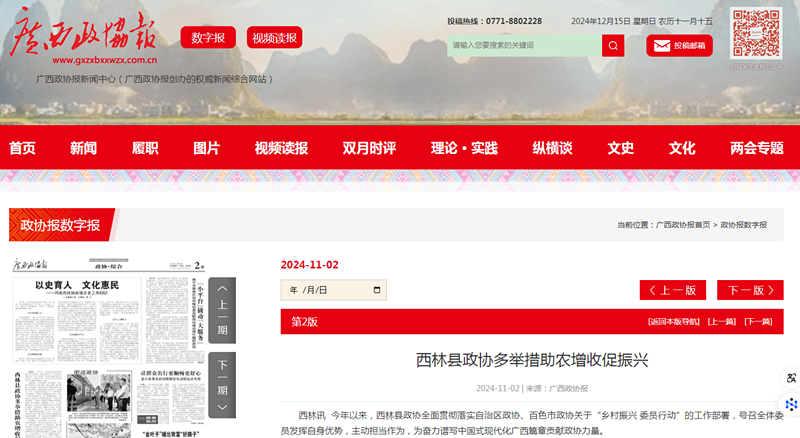Open the date picker calendar icon

click(377, 290)
